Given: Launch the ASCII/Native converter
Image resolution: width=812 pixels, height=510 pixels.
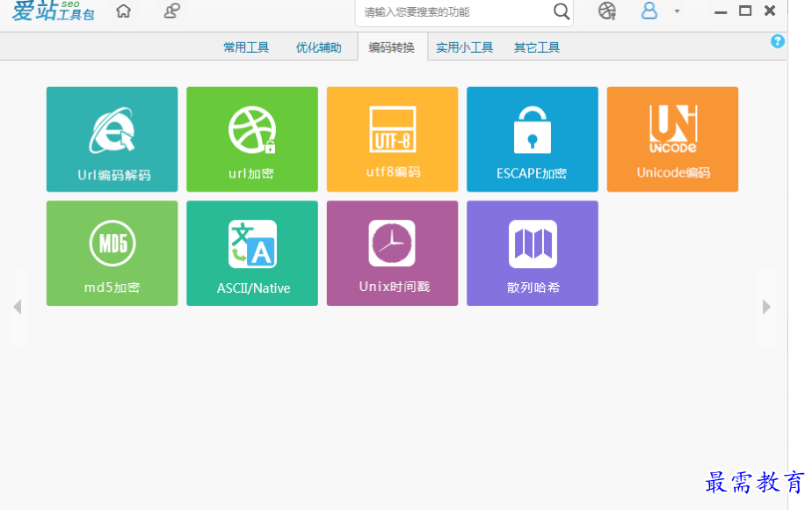Looking at the screenshot, I should click(252, 253).
